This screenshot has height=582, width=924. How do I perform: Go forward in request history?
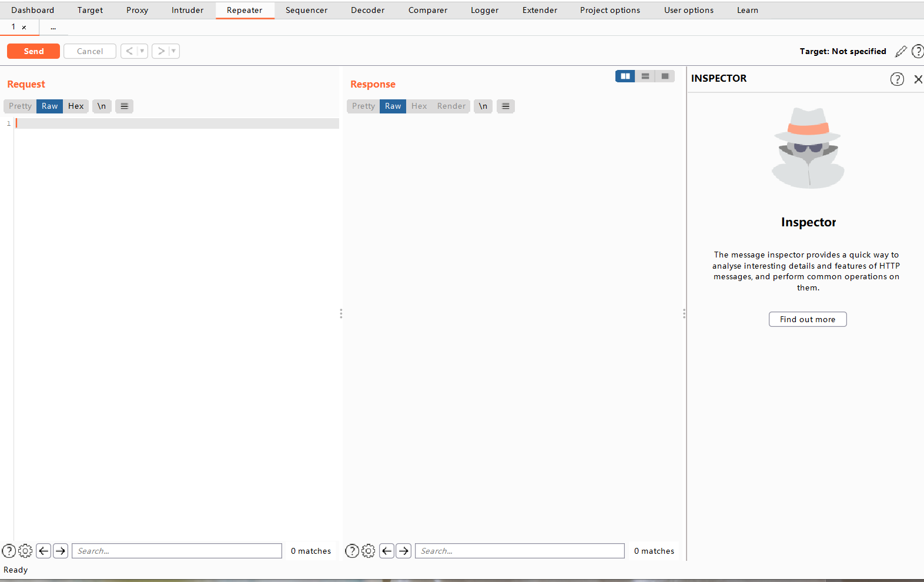click(160, 51)
